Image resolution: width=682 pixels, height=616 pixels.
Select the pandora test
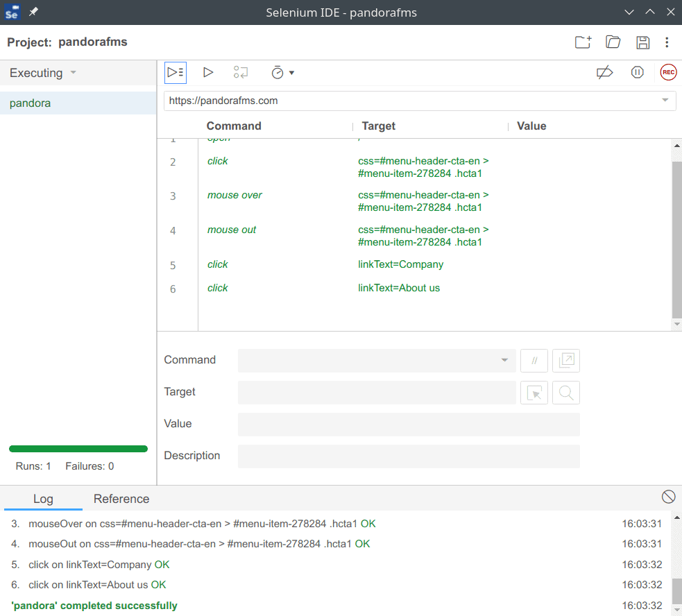(78, 103)
